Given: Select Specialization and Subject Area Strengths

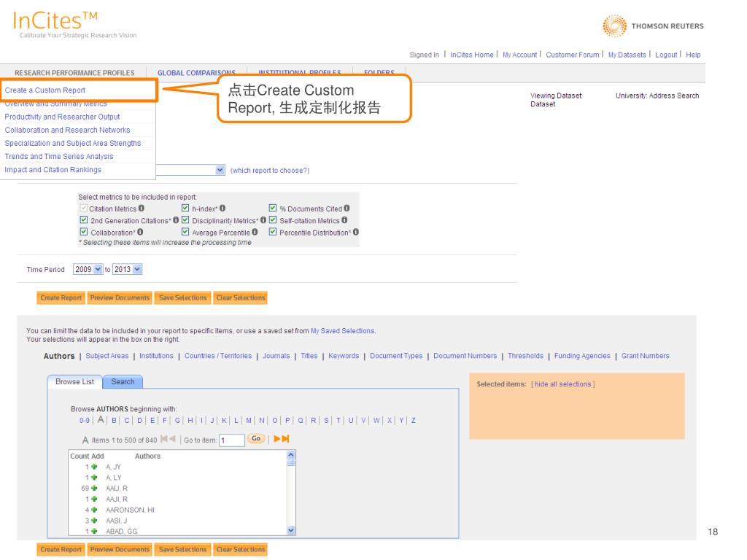Looking at the screenshot, I should (73, 144).
